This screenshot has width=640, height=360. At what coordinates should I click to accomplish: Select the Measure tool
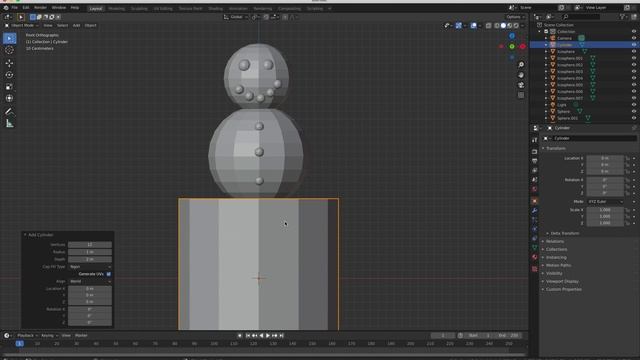click(x=9, y=123)
